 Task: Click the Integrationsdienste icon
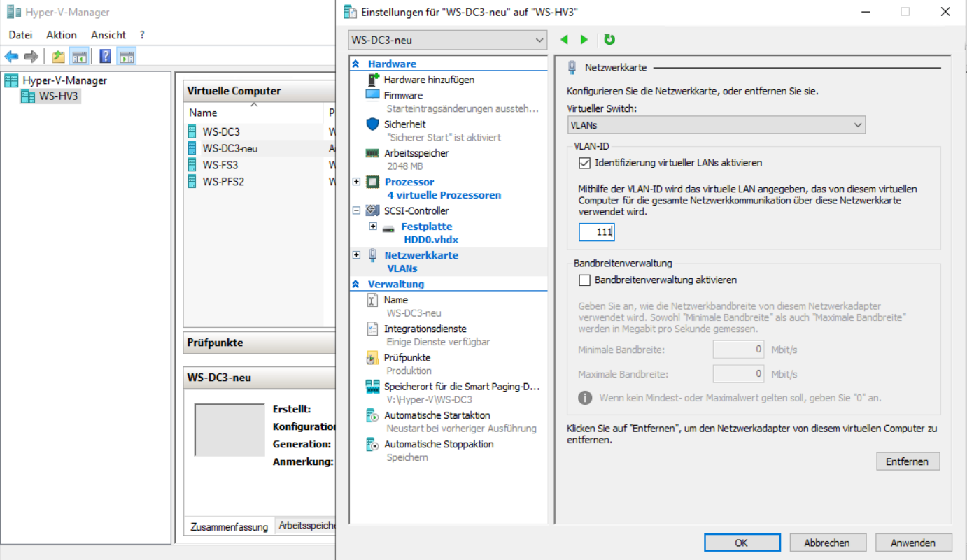pos(372,329)
